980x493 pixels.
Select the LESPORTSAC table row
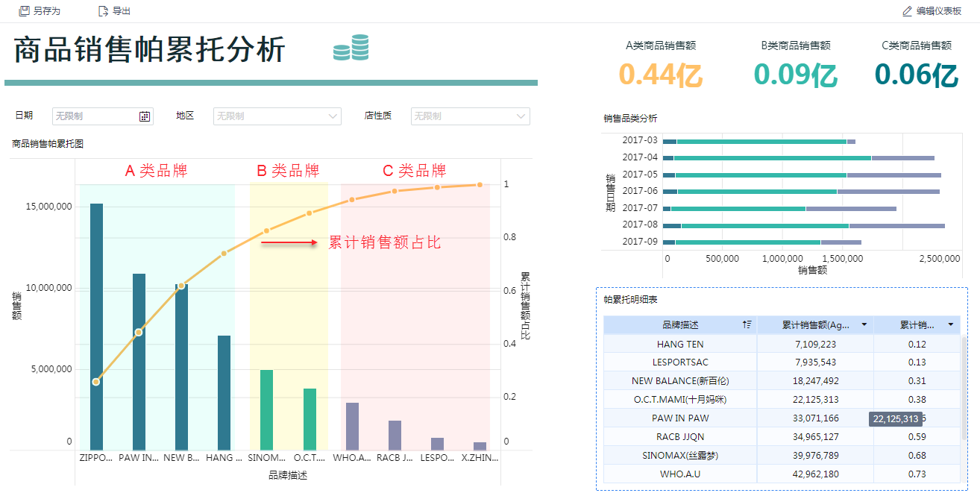coord(782,362)
